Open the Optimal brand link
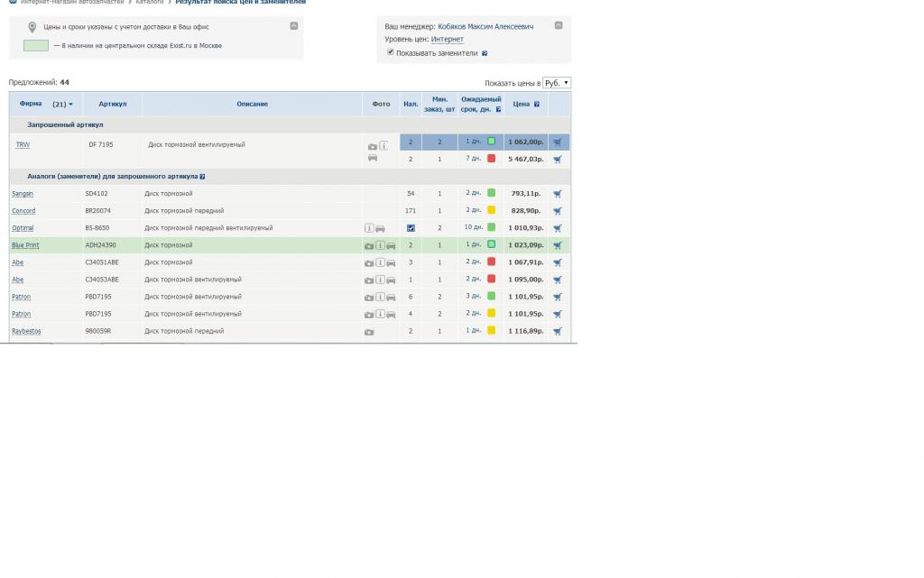Viewport: 924px width, 578px height. pos(23,228)
